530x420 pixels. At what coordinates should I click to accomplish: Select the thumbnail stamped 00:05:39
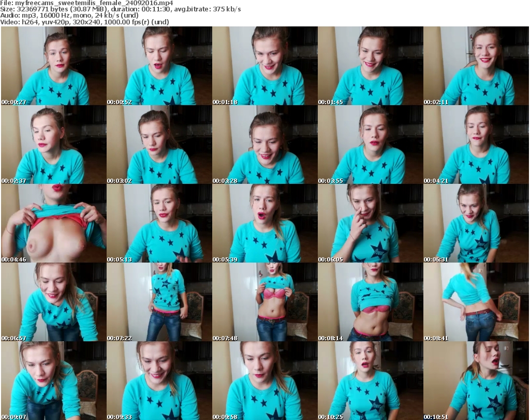[265, 224]
